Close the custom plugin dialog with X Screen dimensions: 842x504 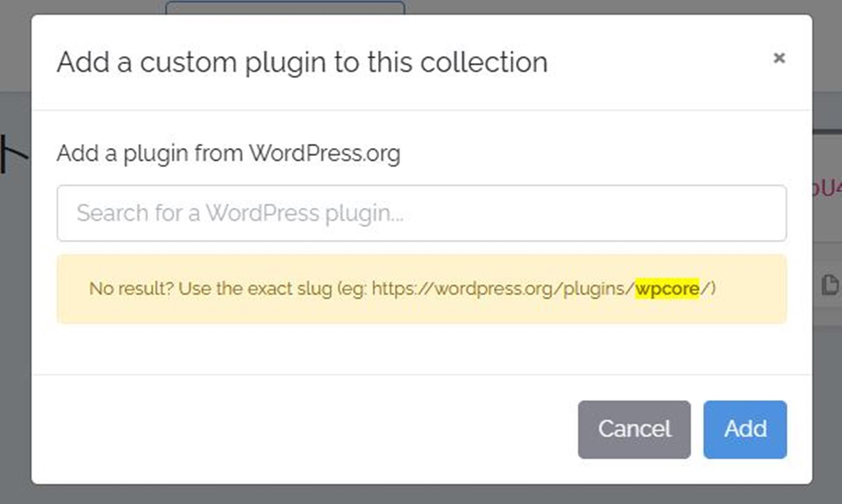pos(779,58)
